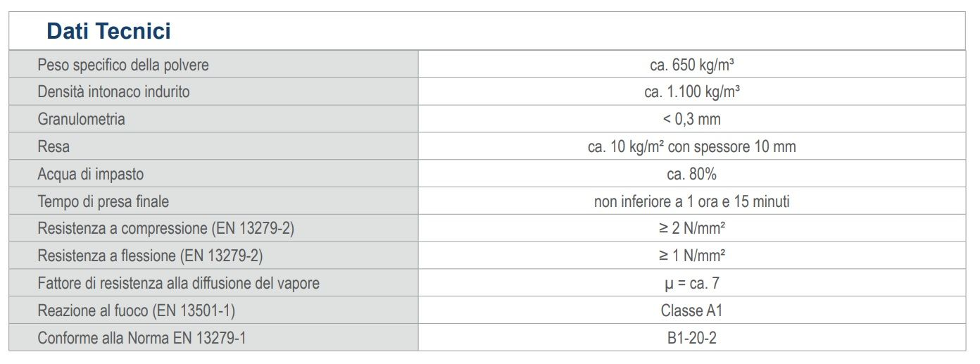The image size is (980, 364).
Task: Click "non inferiore a 1 ora e 15 minuti"
Action: coord(692,201)
